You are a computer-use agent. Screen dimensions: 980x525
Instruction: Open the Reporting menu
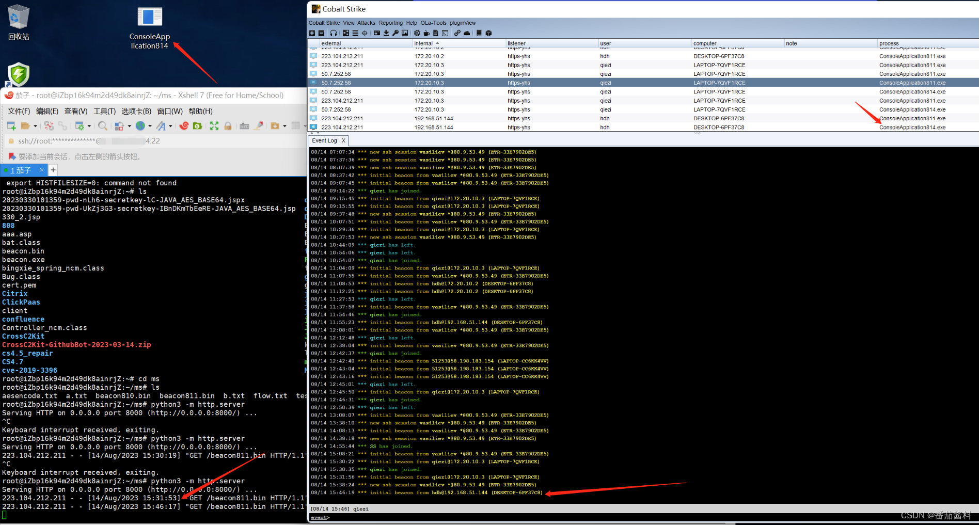[x=390, y=23]
